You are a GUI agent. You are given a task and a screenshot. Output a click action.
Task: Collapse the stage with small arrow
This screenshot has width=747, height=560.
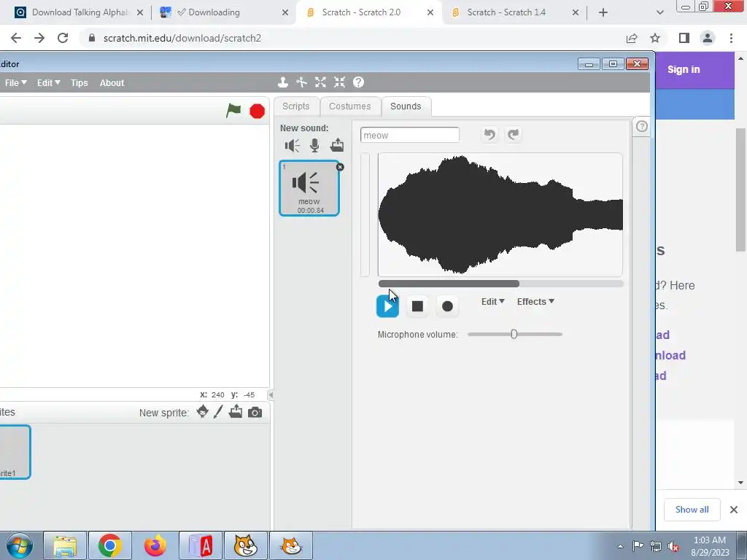click(271, 394)
